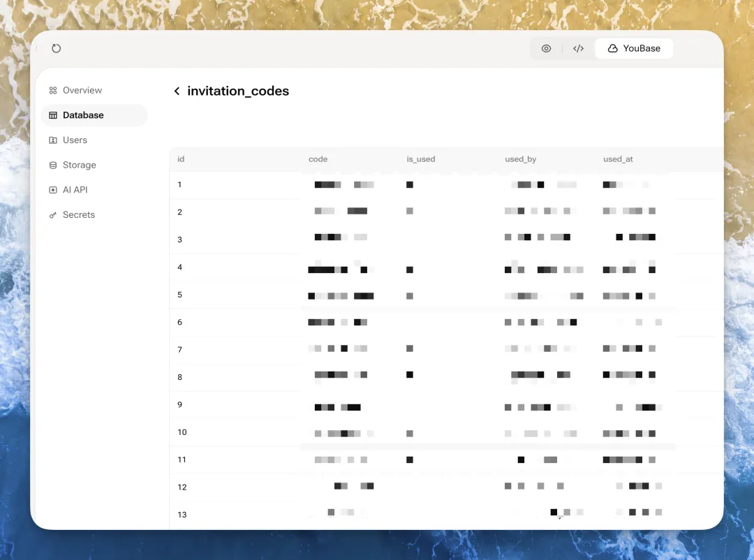Toggle is_used value in row 1

[410, 185]
